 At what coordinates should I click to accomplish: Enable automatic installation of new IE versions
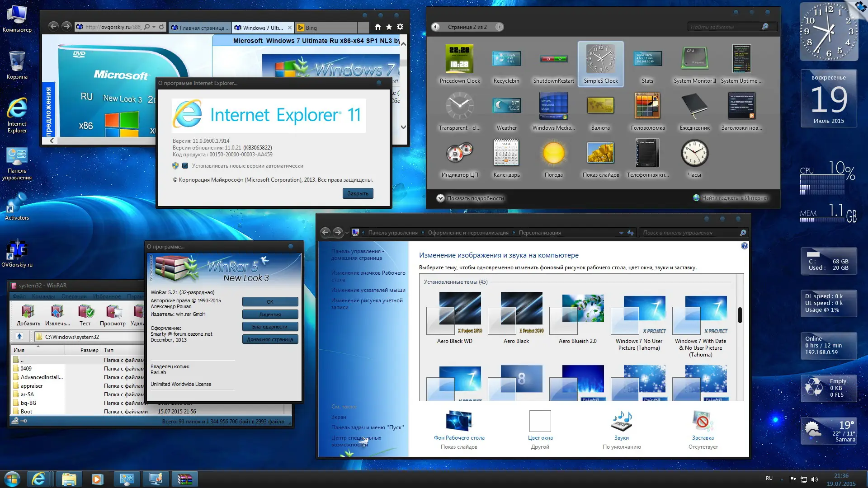point(185,165)
